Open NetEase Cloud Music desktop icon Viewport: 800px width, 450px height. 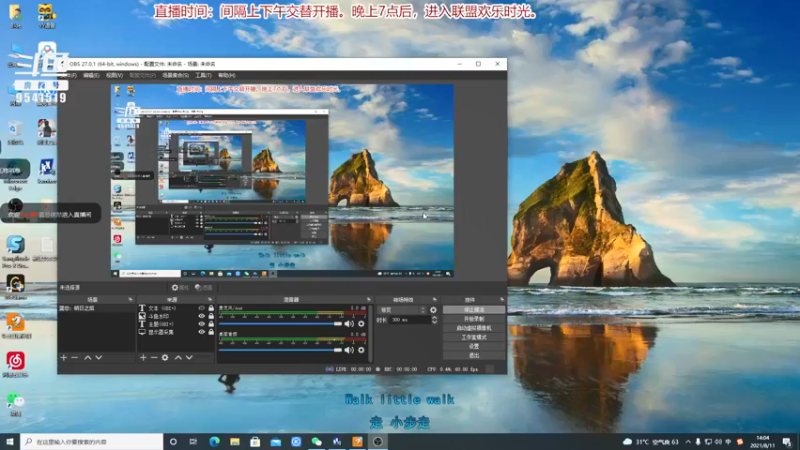[15, 364]
